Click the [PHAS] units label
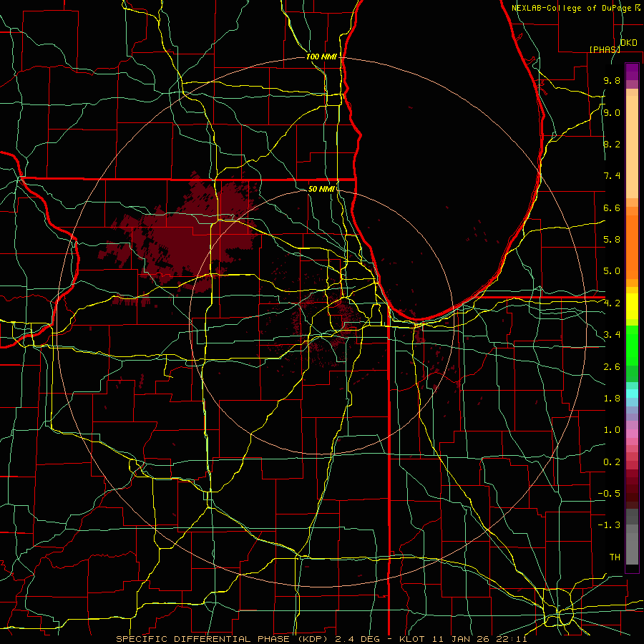The height and width of the screenshot is (644, 644). coord(605,49)
